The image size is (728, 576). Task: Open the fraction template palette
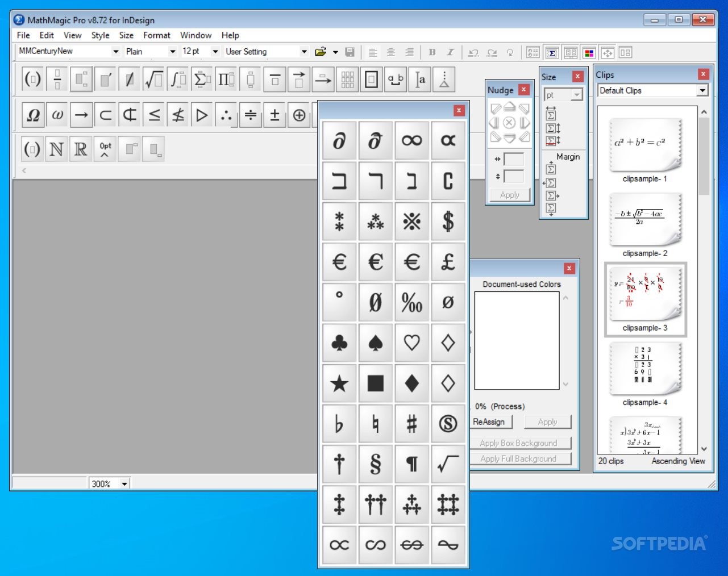[x=57, y=80]
